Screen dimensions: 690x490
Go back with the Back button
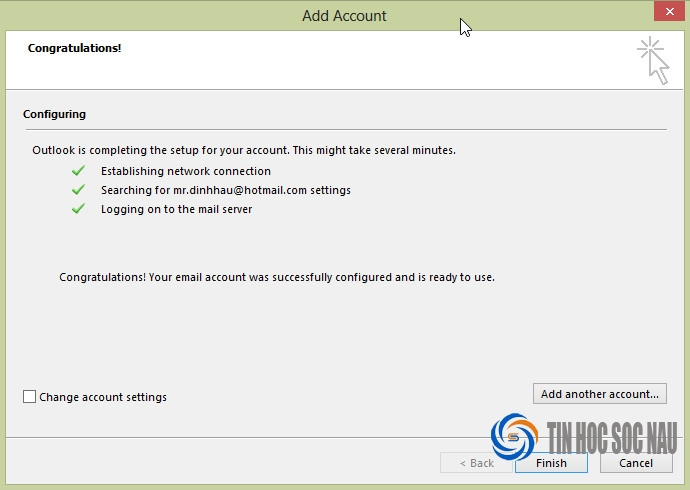coord(477,463)
